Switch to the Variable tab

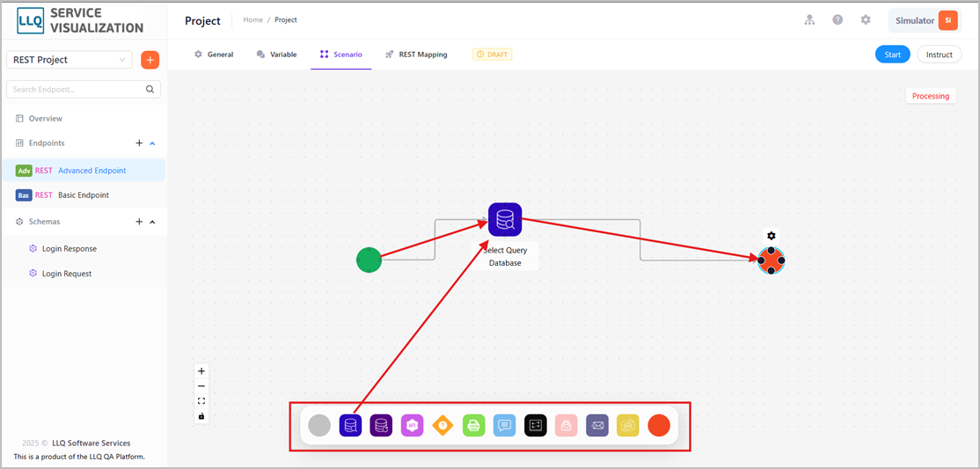click(276, 55)
